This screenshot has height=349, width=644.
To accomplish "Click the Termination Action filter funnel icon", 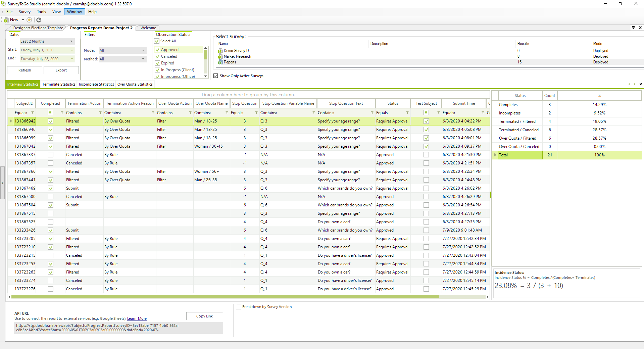I will (100, 113).
